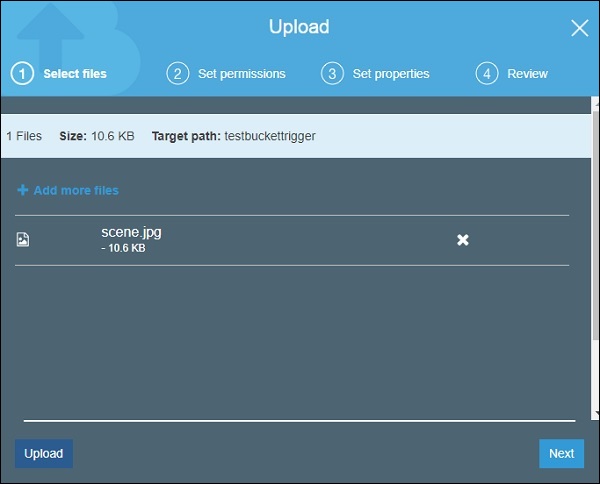Click the step 2 number circle
The image size is (600, 484).
tap(178, 73)
